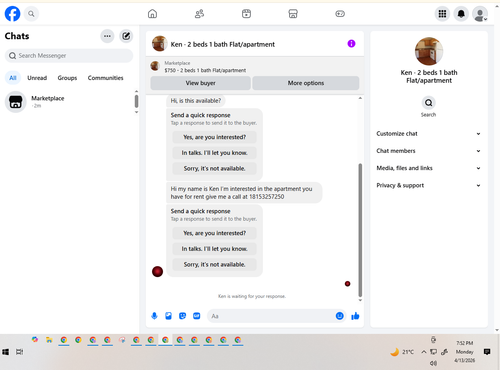This screenshot has height=370, width=500.
Task: Open the Notifications bell
Action: click(461, 14)
